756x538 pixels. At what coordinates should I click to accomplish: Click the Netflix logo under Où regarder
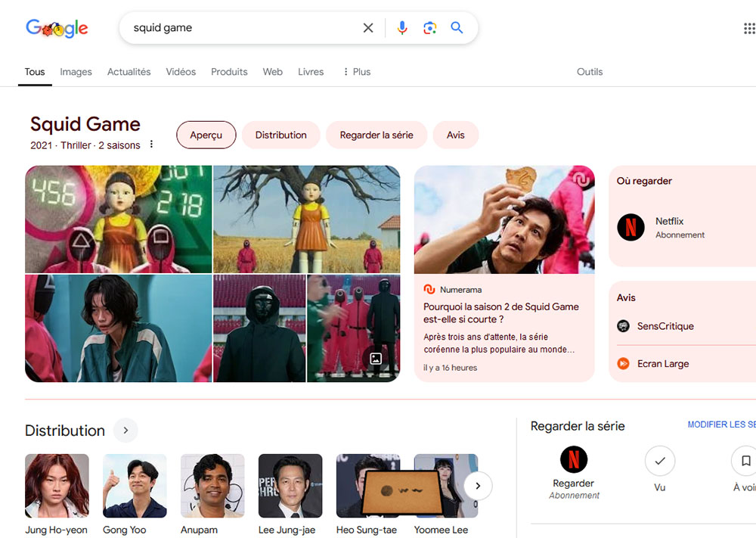[x=631, y=227]
